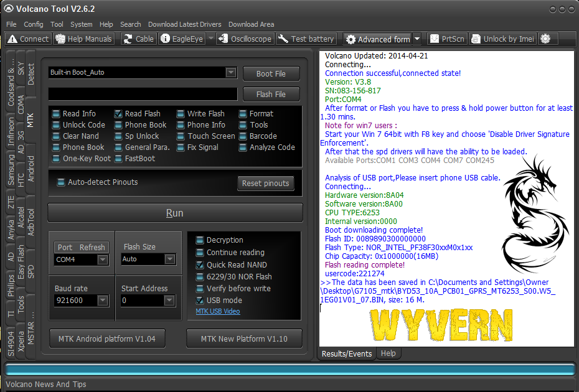Select the Samsung vertical tab

click(x=11, y=170)
